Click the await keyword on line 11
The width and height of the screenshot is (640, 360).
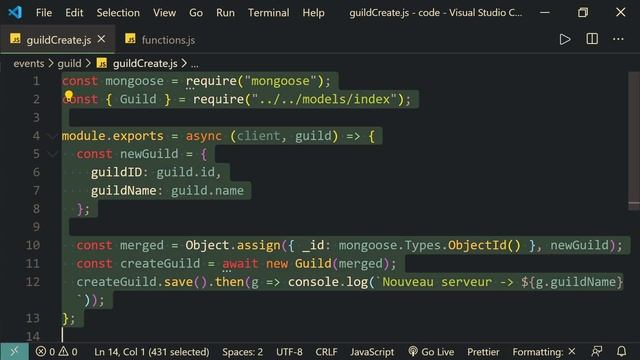point(240,264)
